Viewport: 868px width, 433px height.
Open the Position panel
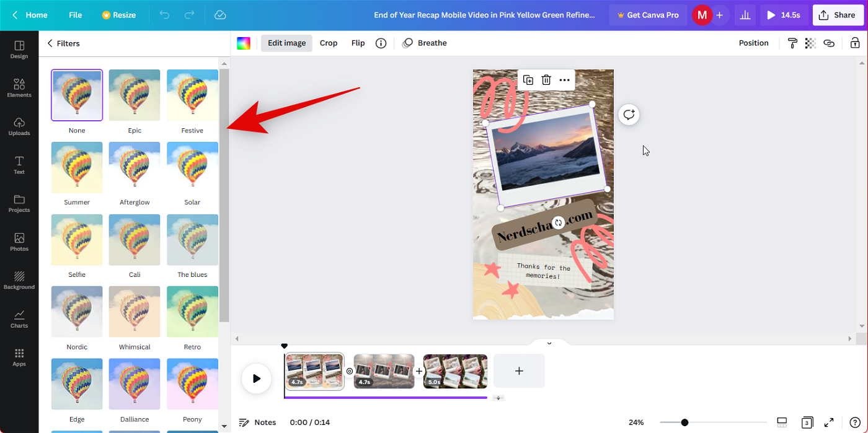(753, 43)
